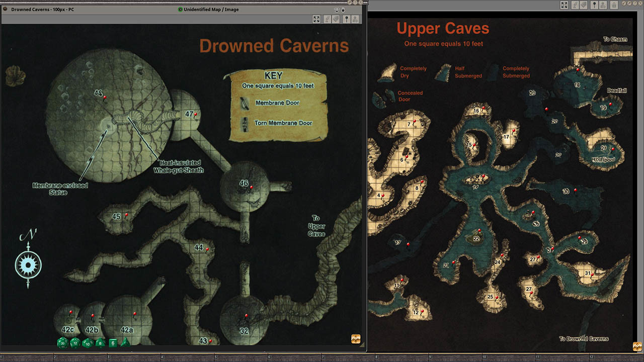Click the pin next to room 19
Viewport: 644px width, 362px height.
pyautogui.click(x=611, y=105)
